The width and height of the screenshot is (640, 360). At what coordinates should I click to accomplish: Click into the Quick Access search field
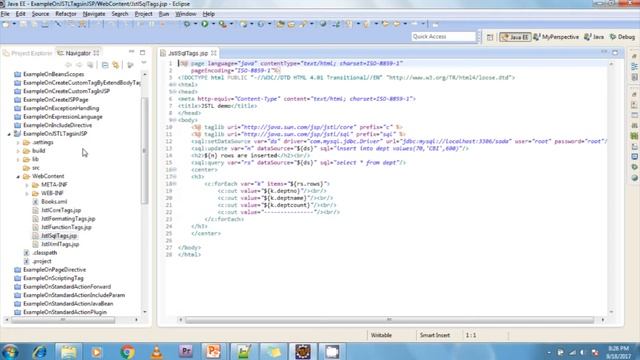click(444, 37)
